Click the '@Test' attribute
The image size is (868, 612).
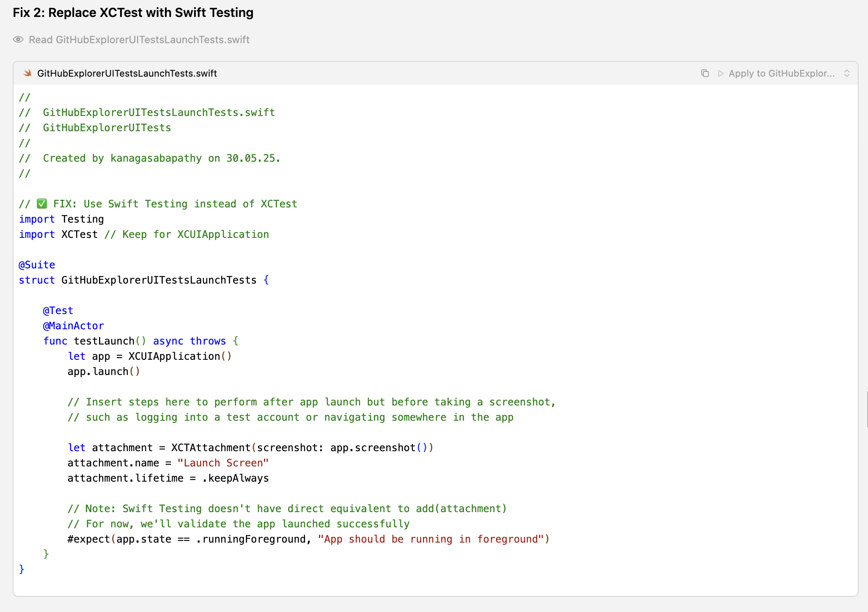pos(58,311)
